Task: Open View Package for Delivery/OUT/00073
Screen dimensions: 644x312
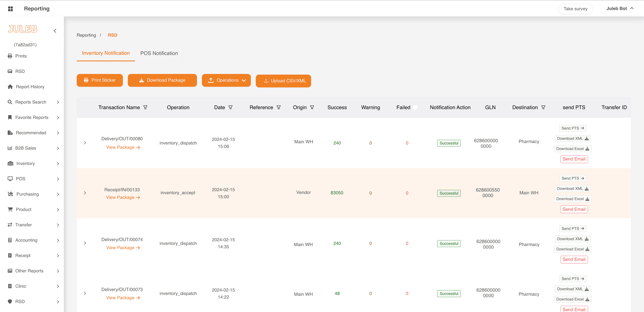Action: [123, 298]
